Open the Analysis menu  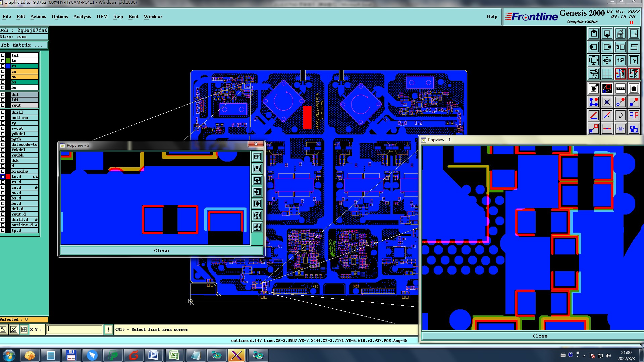point(82,16)
